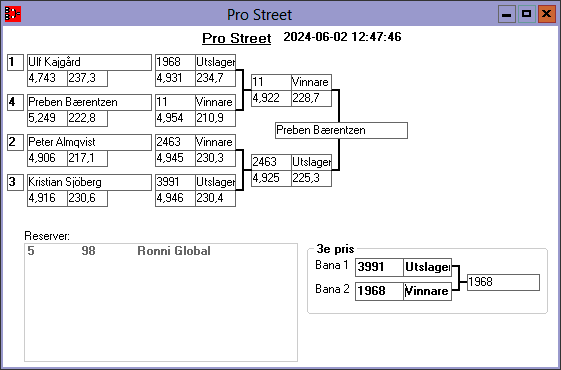Click the timestamp 2024-06-02 12:47:46
This screenshot has width=561, height=370.
tap(342, 37)
